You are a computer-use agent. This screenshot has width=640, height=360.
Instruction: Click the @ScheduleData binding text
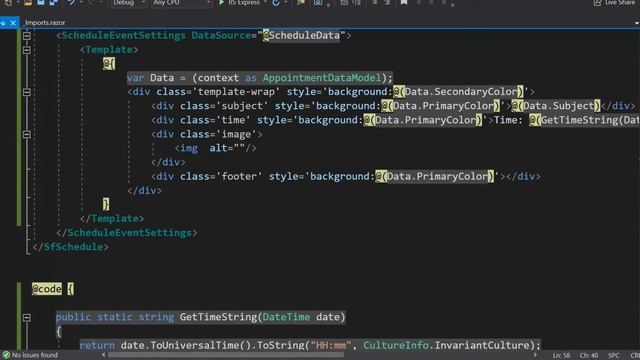coord(301,36)
